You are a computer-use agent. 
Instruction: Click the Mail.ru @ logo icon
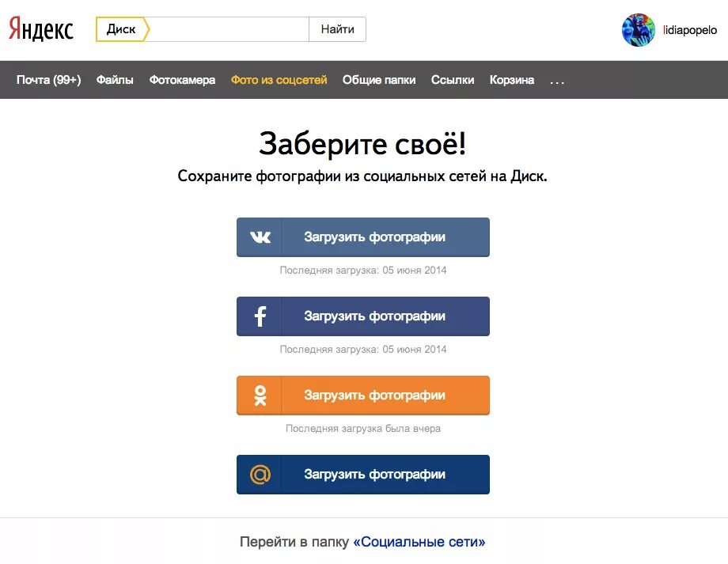[x=260, y=475]
